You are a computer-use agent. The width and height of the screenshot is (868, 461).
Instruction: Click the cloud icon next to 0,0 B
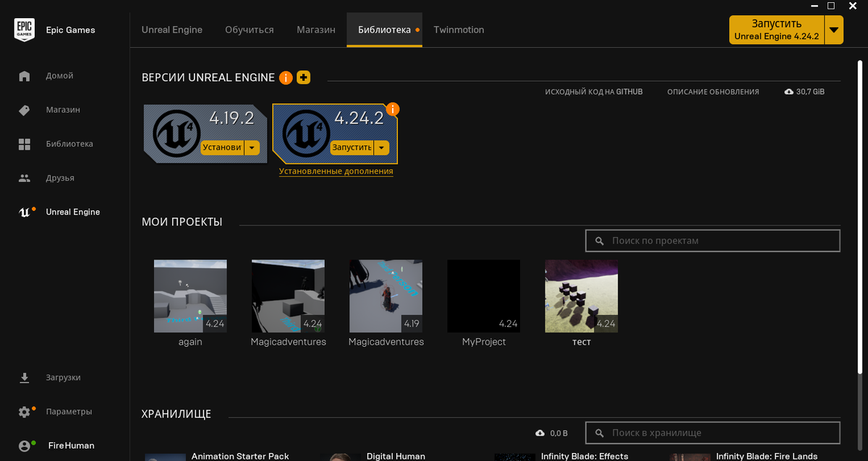(x=540, y=433)
